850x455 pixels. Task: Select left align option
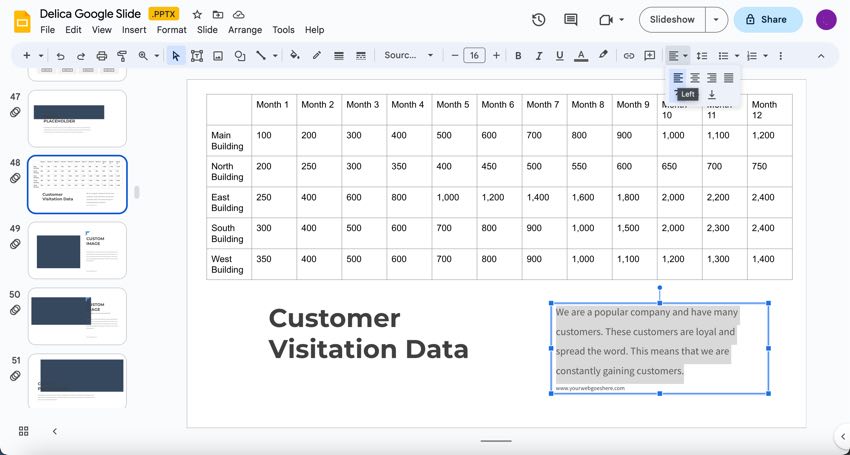click(x=678, y=78)
